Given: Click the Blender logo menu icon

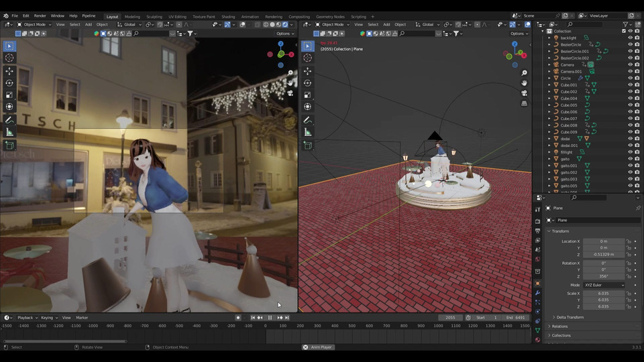Looking at the screenshot, I should point(6,15).
